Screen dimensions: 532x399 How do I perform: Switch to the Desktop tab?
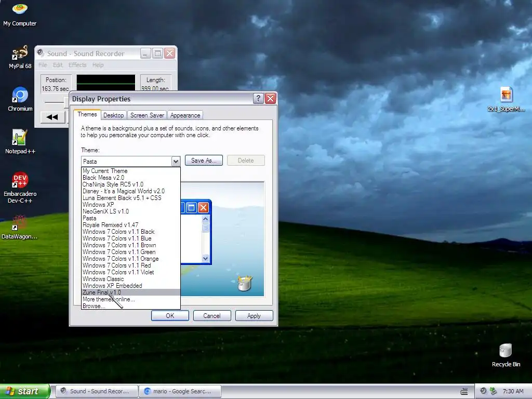113,115
